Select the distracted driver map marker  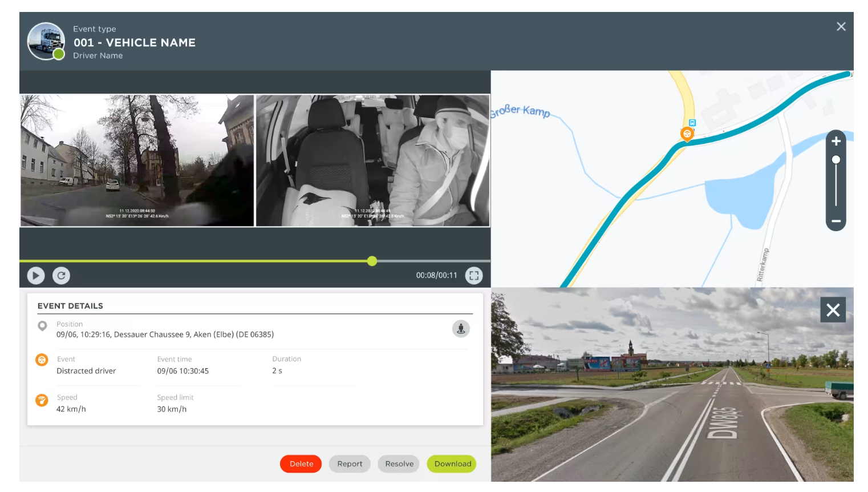pos(687,134)
